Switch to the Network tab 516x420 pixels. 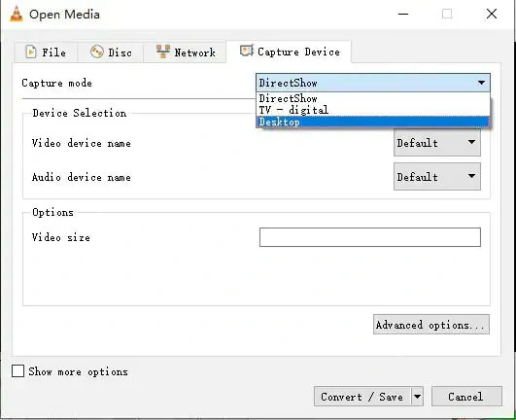tap(185, 52)
